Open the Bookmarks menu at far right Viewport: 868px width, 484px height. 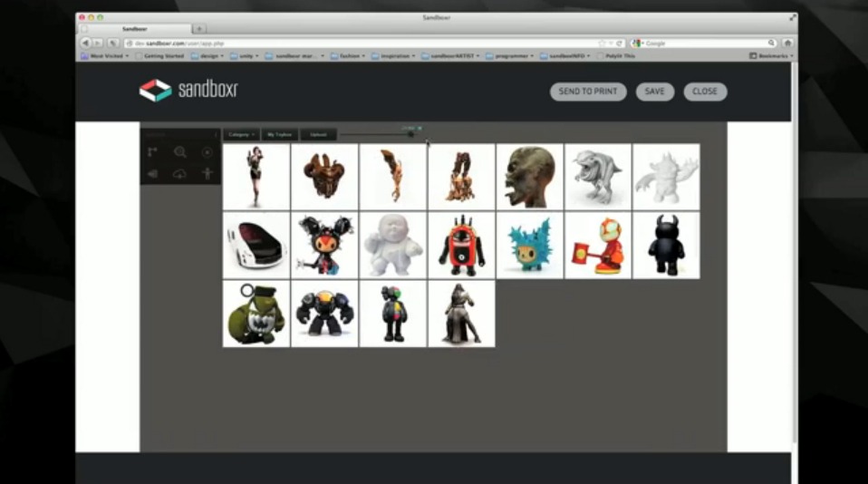pyautogui.click(x=771, y=56)
